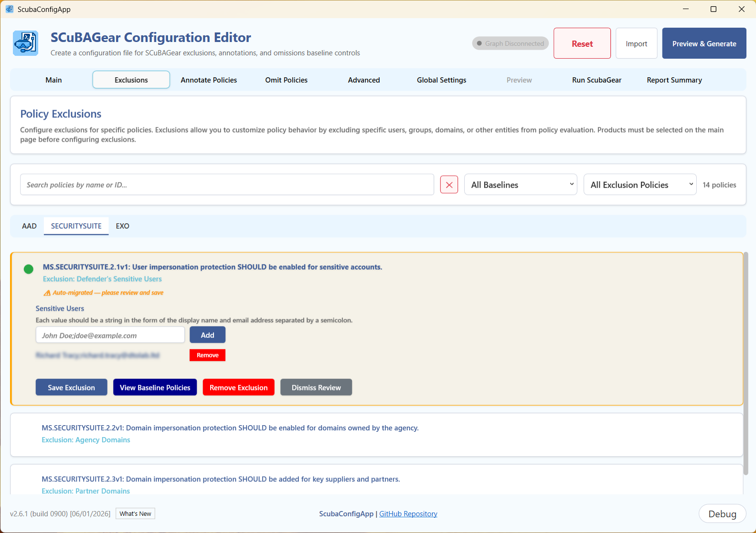This screenshot has width=756, height=533.
Task: Toggle the Debug button
Action: [722, 514]
